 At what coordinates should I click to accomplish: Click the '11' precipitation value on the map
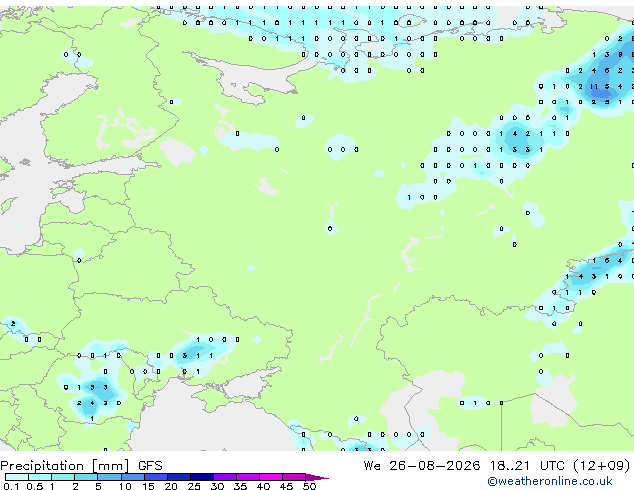click(x=594, y=87)
